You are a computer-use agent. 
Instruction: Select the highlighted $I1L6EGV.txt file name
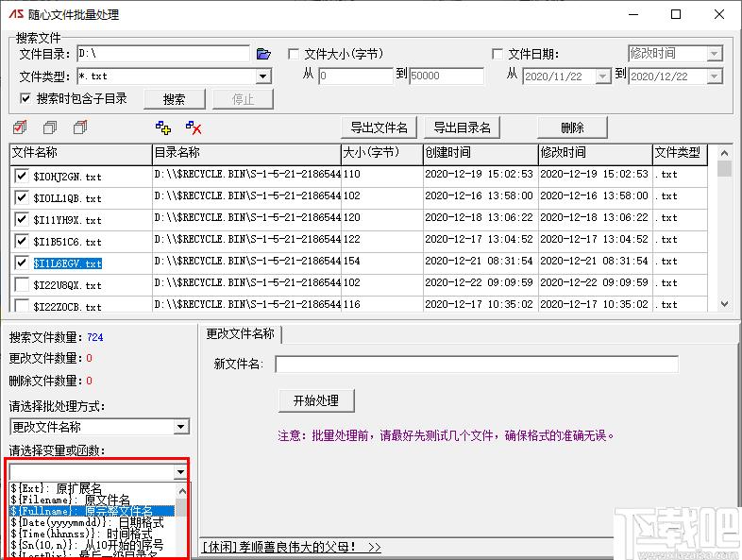(67, 263)
